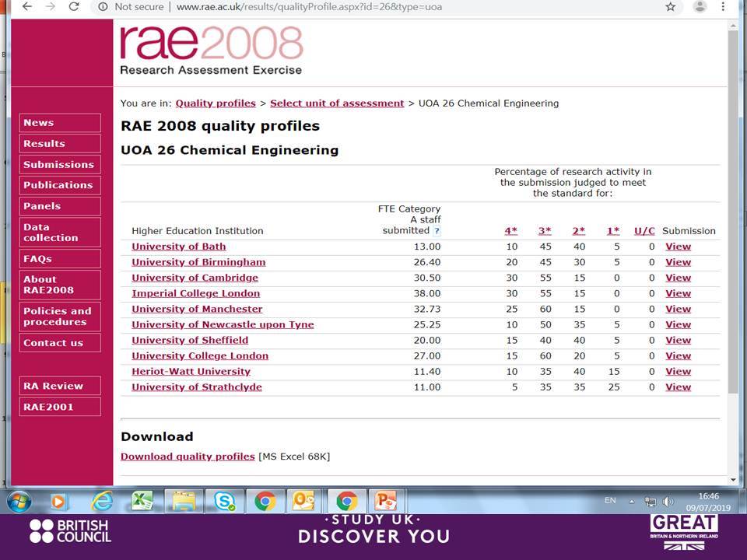The height and width of the screenshot is (560, 747).
Task: Click the Not secure site info icon
Action: (103, 7)
